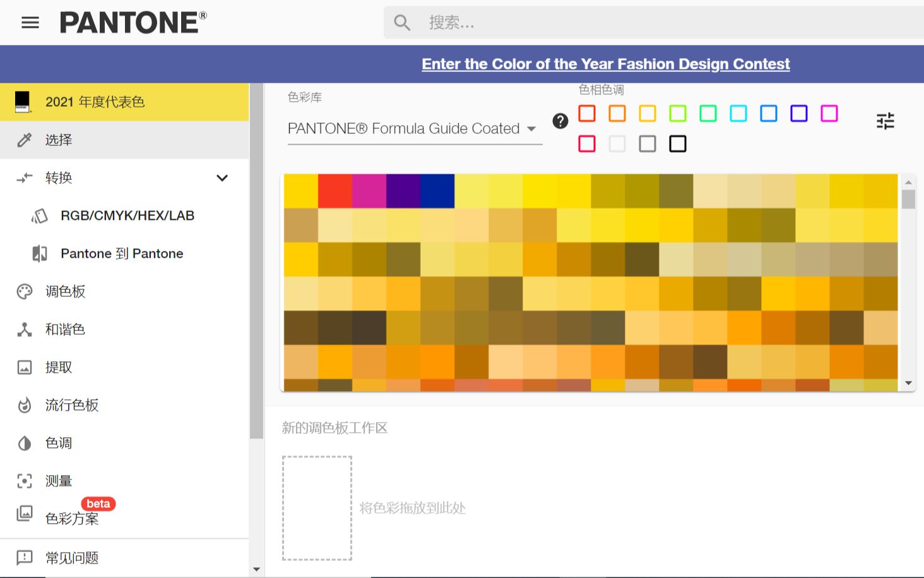924x578 pixels.
Task: Click the search magnifier icon
Action: coord(402,23)
